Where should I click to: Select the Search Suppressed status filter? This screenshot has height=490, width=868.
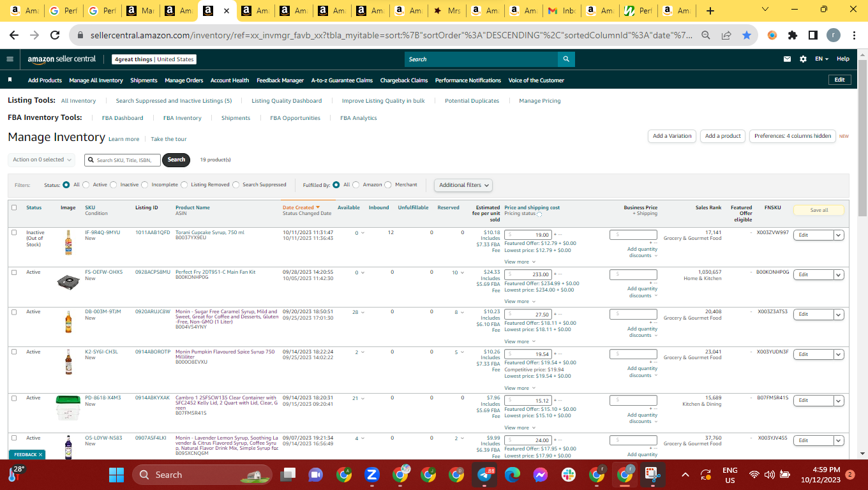pyautogui.click(x=236, y=185)
